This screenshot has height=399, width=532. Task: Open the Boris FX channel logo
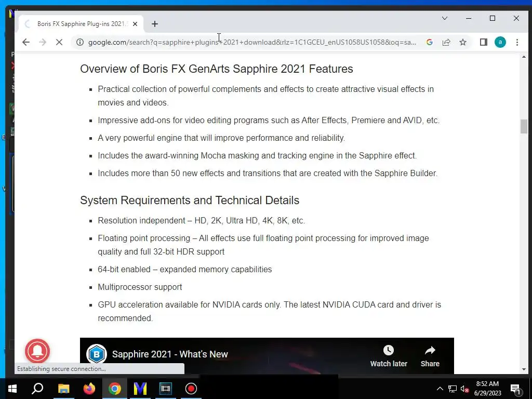click(97, 354)
